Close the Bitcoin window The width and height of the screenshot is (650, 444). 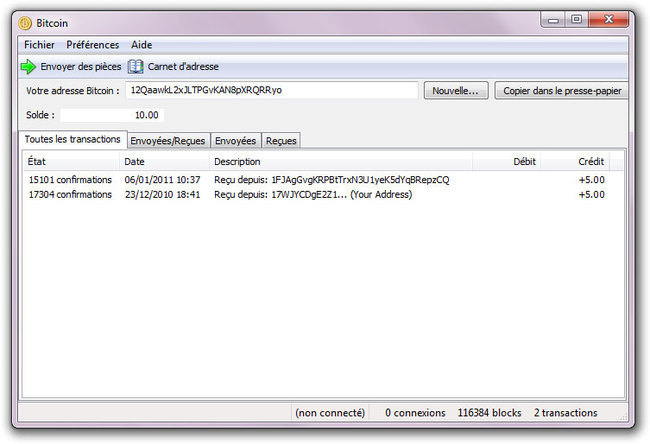pos(609,20)
